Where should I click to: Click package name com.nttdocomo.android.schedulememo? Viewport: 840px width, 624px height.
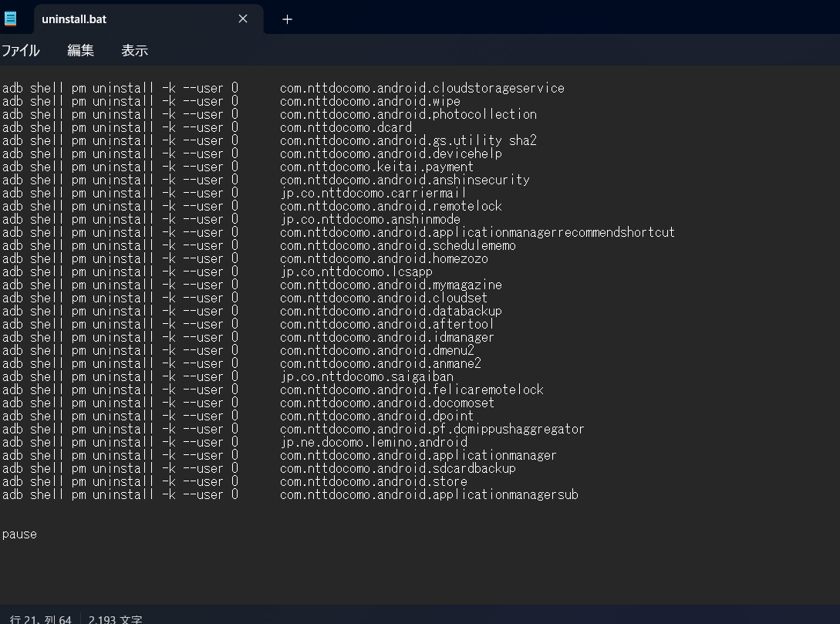(397, 245)
